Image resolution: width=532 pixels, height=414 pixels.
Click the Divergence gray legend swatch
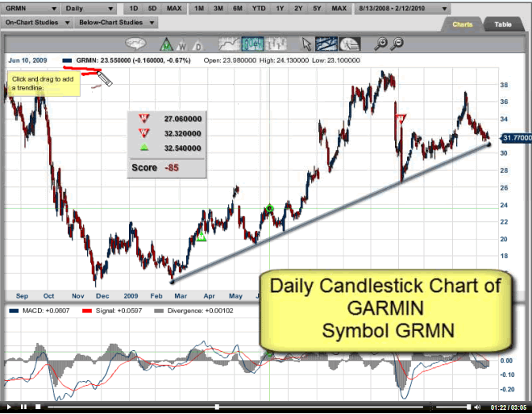(x=159, y=311)
